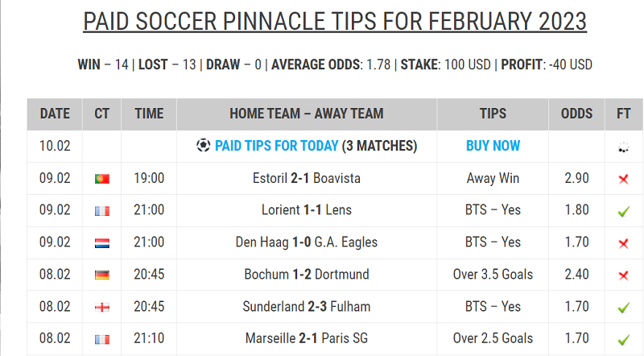Viewport: 644px width, 356px height.
Task: Click the DATE column header
Action: pos(55,114)
